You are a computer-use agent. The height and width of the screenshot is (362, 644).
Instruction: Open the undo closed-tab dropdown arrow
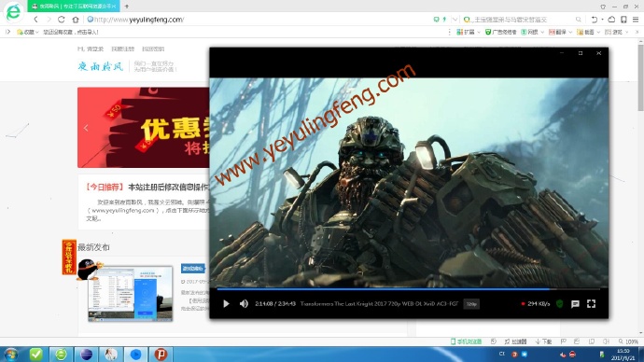602,20
